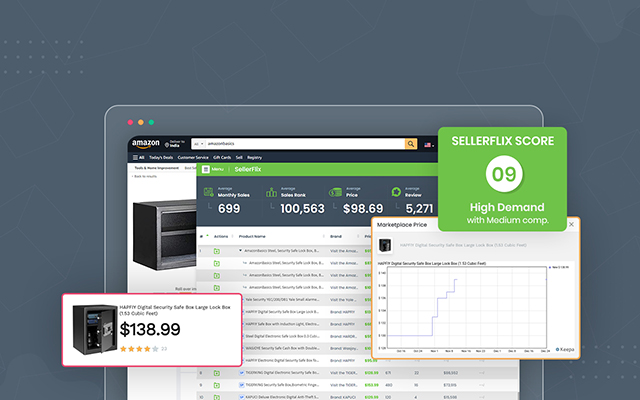Click the SellerFlix Score 09 circle

(504, 174)
